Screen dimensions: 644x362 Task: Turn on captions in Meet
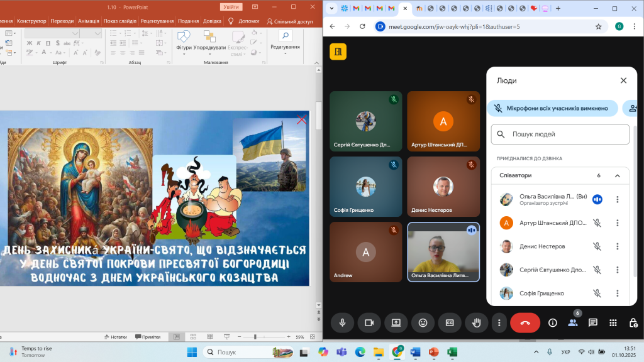450,322
